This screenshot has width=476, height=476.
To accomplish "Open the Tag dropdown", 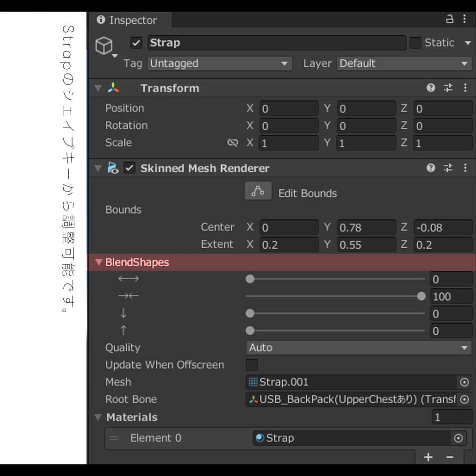I will [219, 64].
